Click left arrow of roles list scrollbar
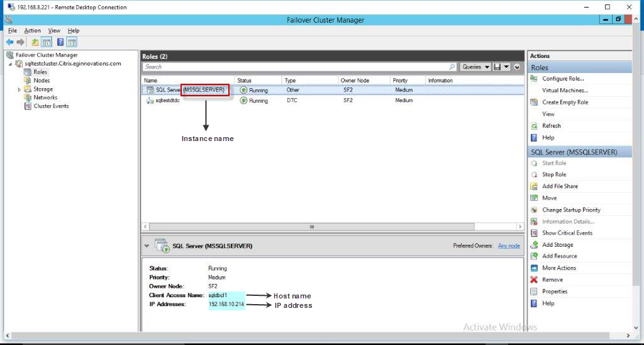This screenshot has height=345, width=644. click(146, 227)
